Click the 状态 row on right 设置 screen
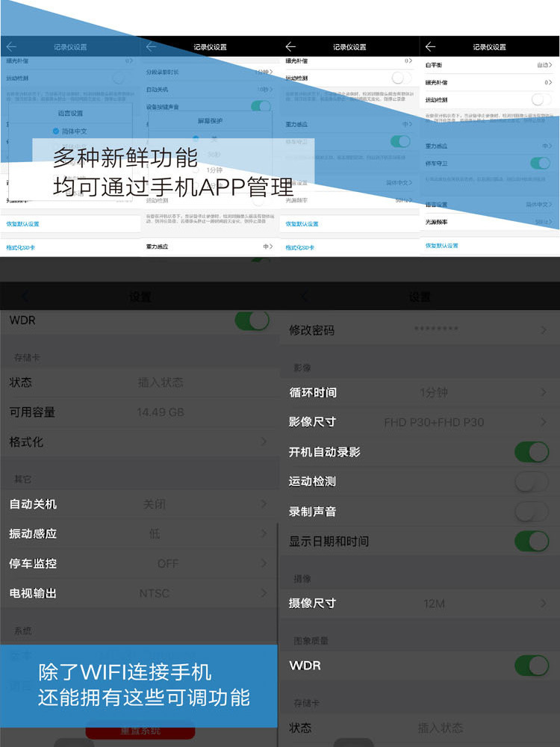 tap(420, 728)
